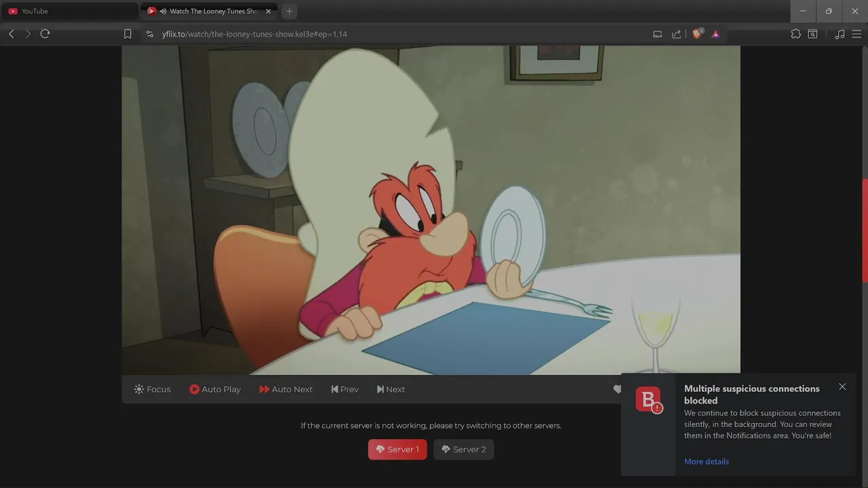Click the Bitdefender alert icon in notification
This screenshot has width=868, height=488.
[648, 399]
